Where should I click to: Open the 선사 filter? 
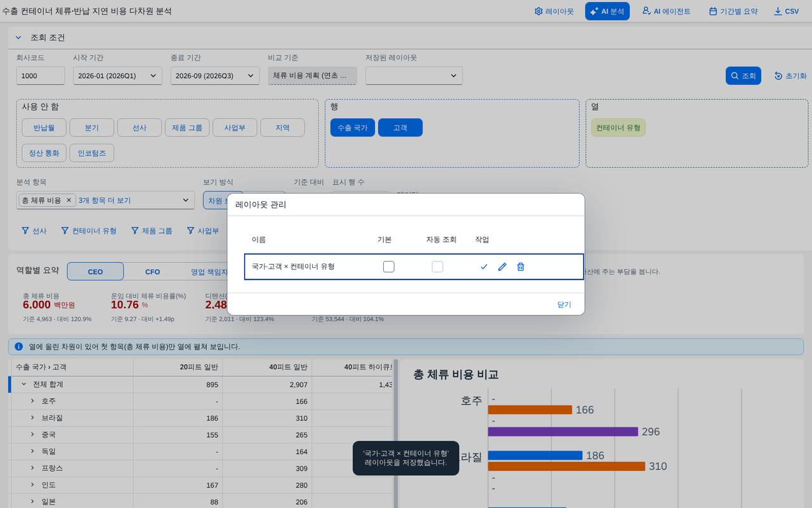(34, 231)
